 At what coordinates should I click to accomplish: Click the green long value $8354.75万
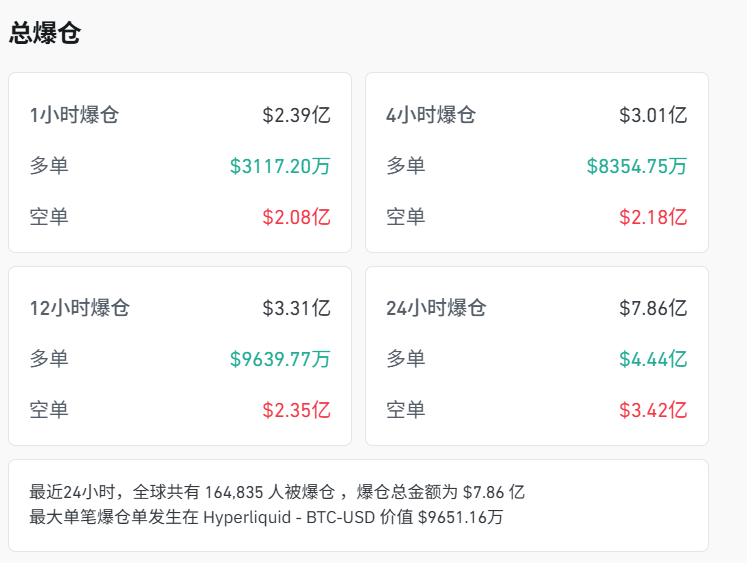[637, 166]
